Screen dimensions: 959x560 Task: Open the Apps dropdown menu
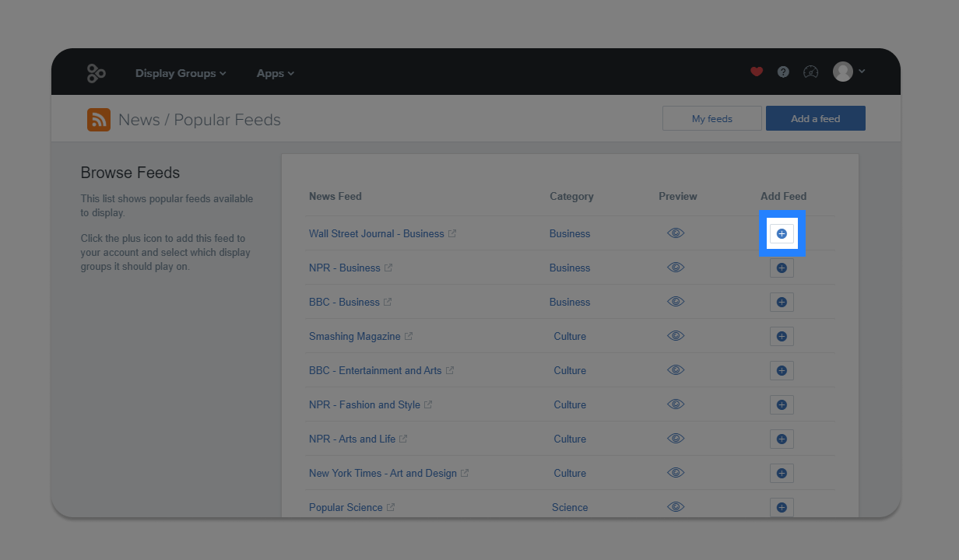point(276,73)
